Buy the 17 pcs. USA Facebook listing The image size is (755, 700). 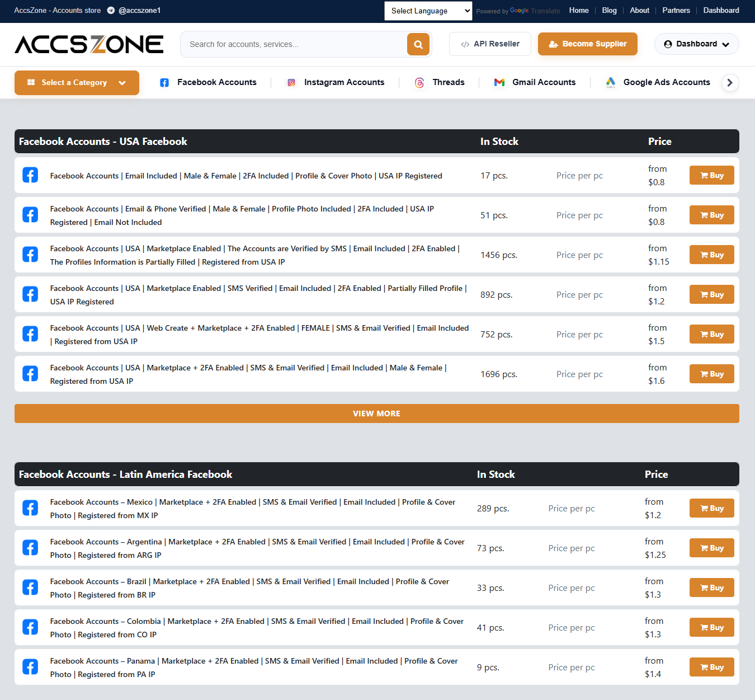(712, 175)
